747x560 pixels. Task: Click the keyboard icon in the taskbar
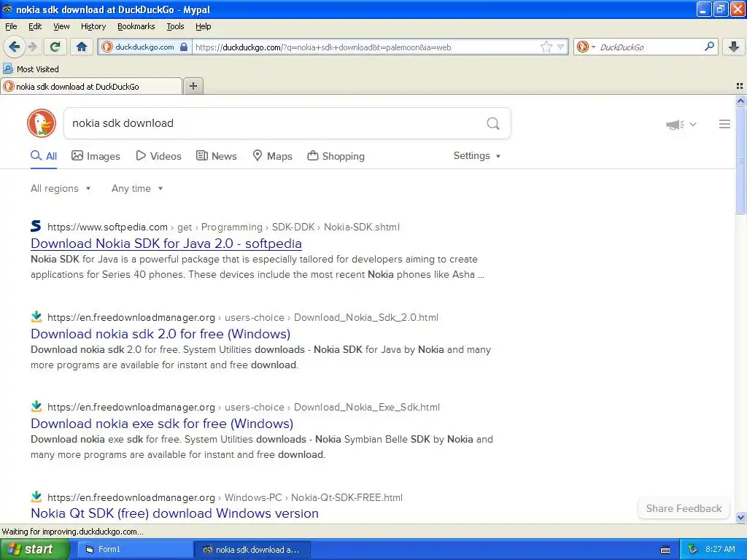coord(665,550)
